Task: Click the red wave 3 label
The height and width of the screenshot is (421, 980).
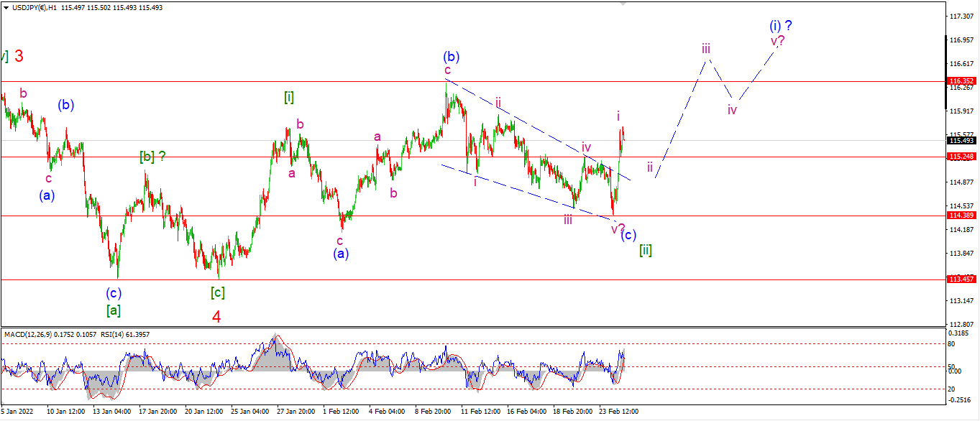Action: click(19, 56)
